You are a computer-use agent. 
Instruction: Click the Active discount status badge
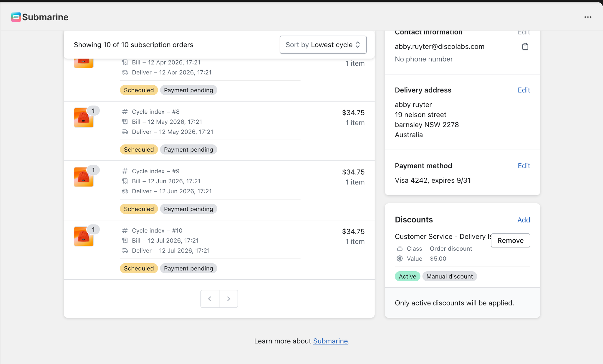[407, 276]
